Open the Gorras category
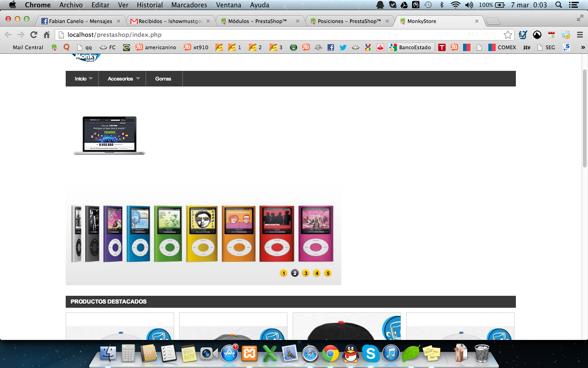The height and width of the screenshot is (368, 588). [163, 79]
